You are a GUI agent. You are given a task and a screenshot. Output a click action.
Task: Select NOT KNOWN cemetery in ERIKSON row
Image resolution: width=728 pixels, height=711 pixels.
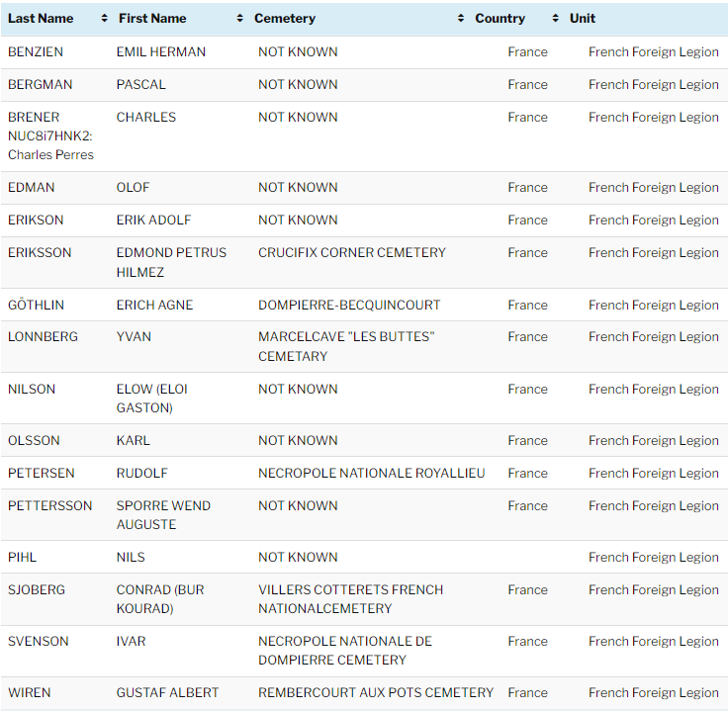click(x=298, y=220)
